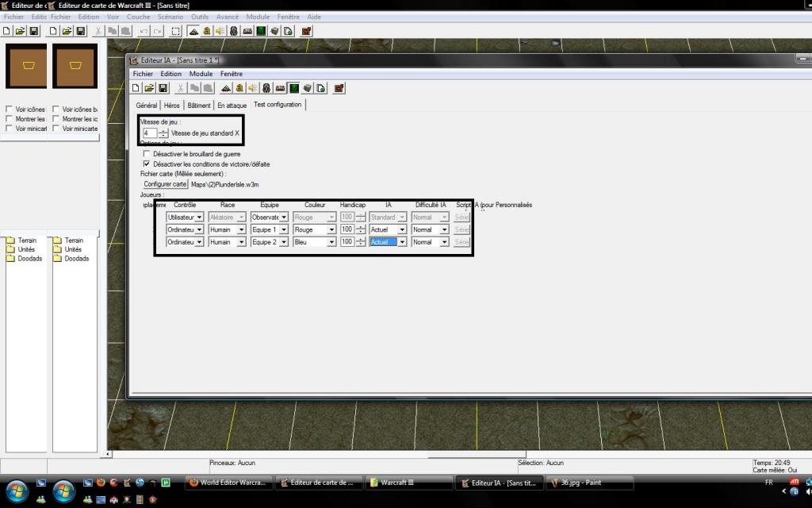The width and height of the screenshot is (812, 508).
Task: Open Object Manager cube icon in map editor toolbar
Action: pyautogui.click(x=274, y=31)
